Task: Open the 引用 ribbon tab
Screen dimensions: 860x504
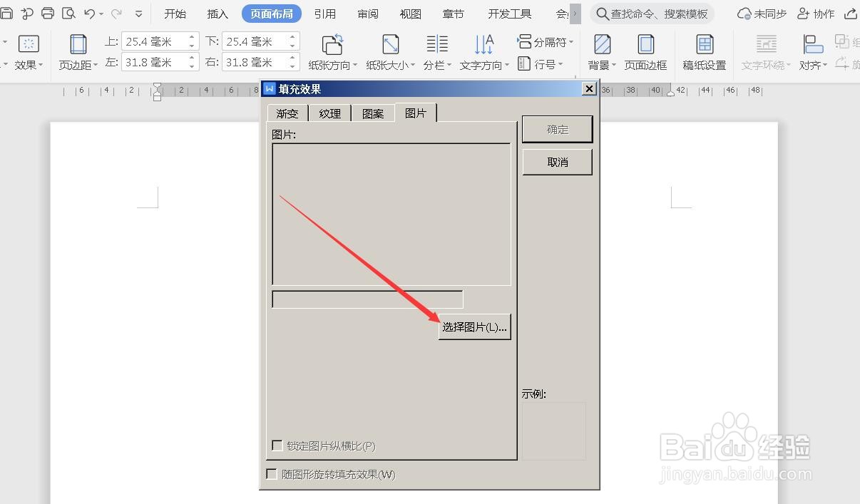Action: [325, 14]
